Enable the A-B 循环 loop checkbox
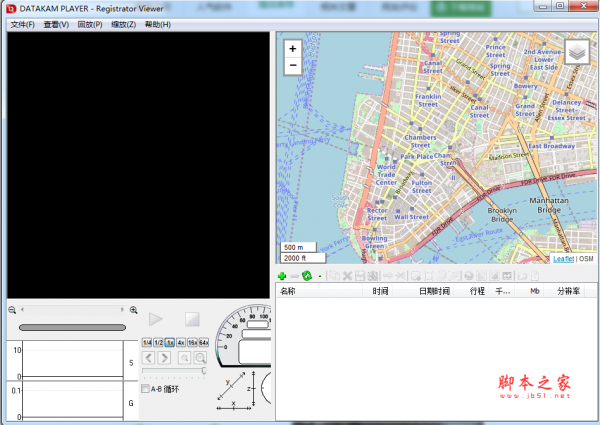The image size is (600, 425). point(146,389)
